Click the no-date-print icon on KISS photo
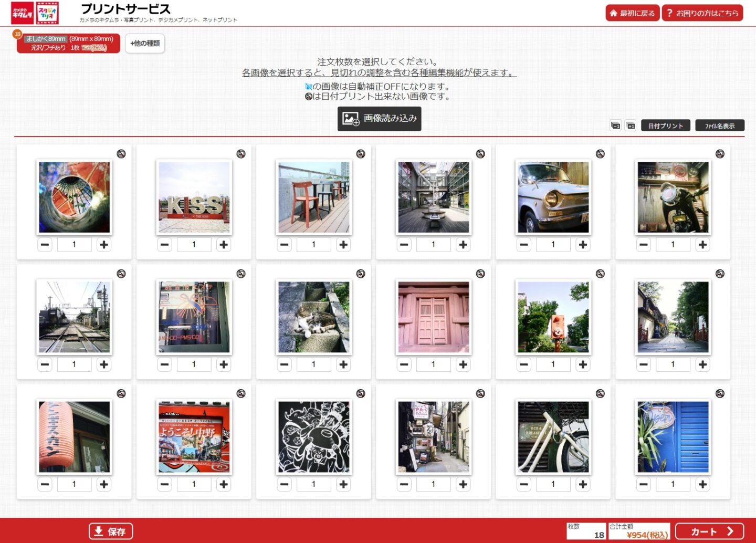Screen dimensions: 756x543 (x=241, y=154)
